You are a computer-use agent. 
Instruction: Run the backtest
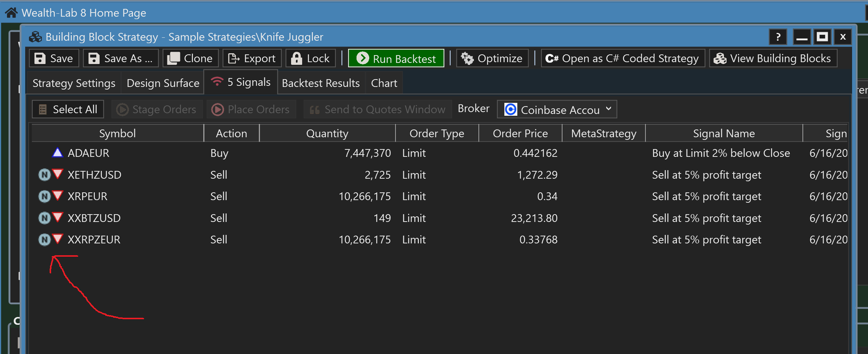pyautogui.click(x=396, y=58)
